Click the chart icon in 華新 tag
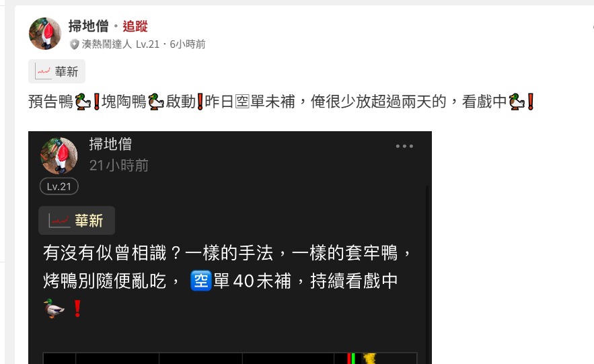The width and height of the screenshot is (594, 364). point(43,71)
